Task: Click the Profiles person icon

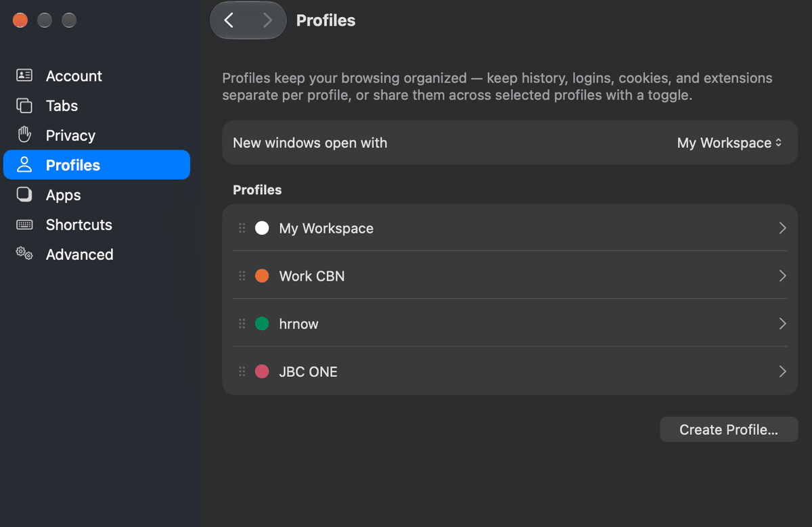Action: pyautogui.click(x=24, y=164)
